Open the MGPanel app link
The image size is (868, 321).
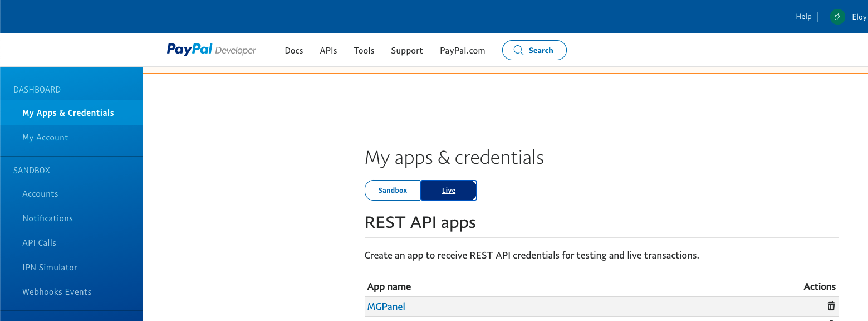[386, 307]
